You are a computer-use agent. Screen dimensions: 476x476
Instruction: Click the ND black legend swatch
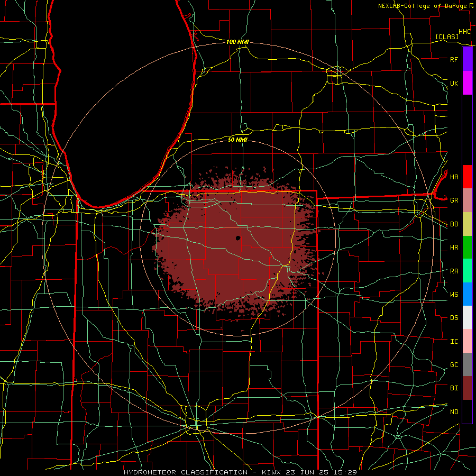coord(467,411)
